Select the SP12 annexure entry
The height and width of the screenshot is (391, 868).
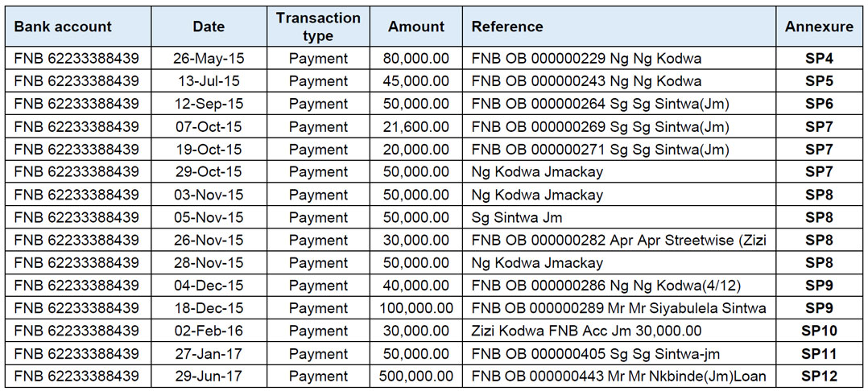click(819, 377)
